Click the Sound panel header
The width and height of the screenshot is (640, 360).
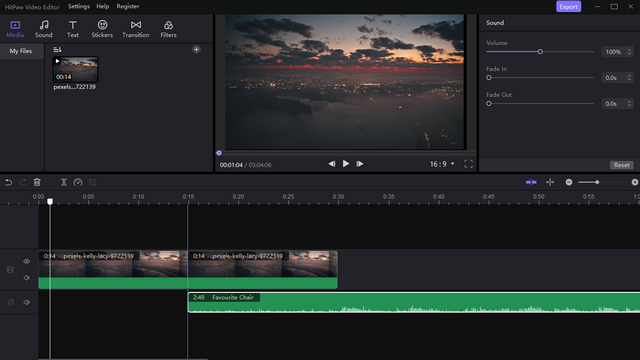pos(495,23)
